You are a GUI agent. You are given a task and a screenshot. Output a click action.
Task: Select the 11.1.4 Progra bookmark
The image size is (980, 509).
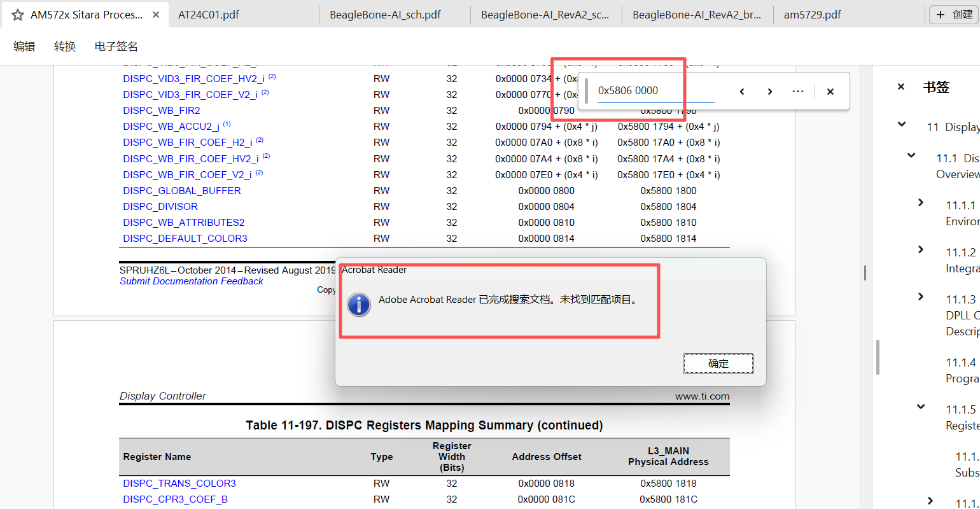click(x=962, y=370)
